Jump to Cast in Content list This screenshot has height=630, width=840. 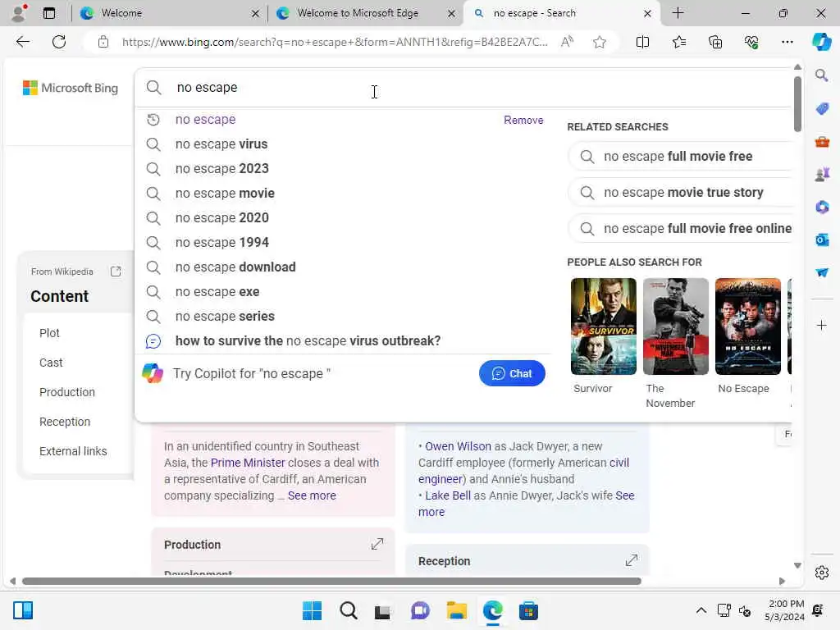pos(51,363)
